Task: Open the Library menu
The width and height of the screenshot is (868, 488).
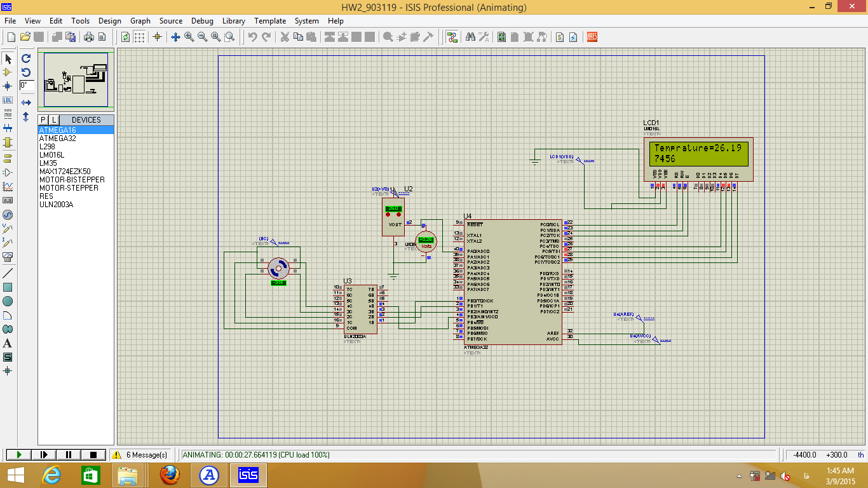Action: 233,21
